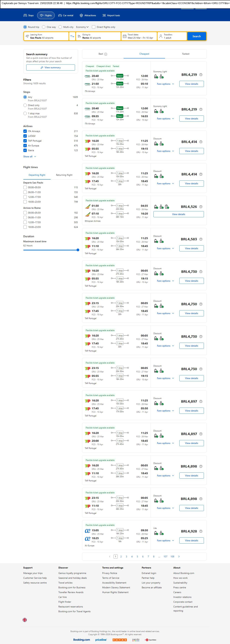Viewport: 230px width, 644px height.
Task: Click View summary in the Search summary box
Action: pyautogui.click(x=50, y=67)
